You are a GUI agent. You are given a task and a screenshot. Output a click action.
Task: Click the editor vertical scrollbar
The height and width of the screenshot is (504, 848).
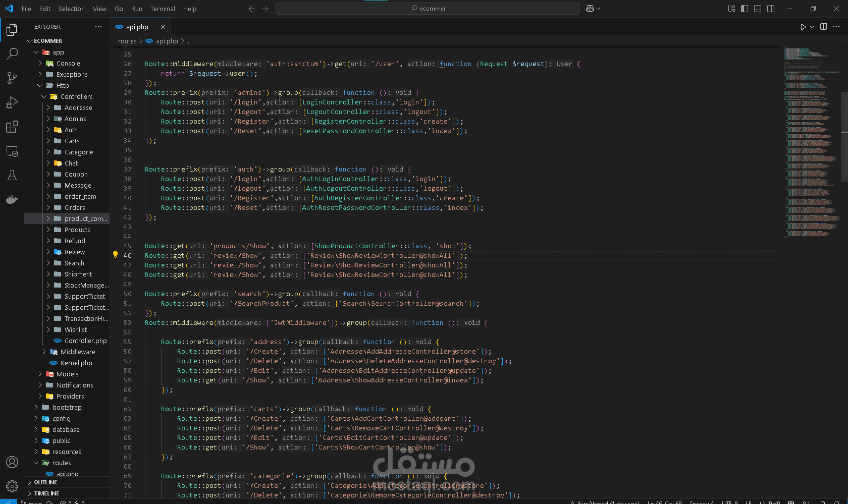[844, 136]
